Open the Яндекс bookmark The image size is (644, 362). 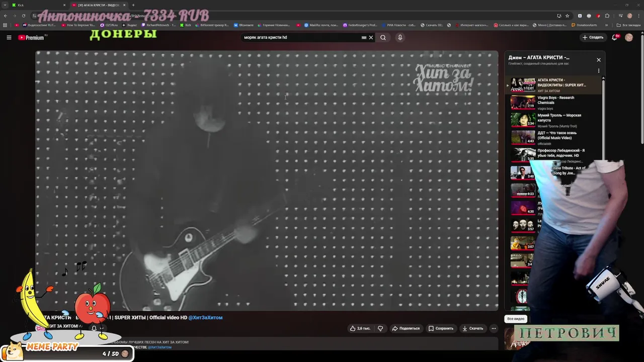(129, 25)
